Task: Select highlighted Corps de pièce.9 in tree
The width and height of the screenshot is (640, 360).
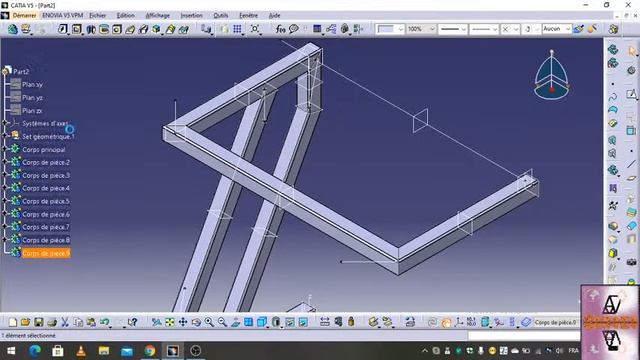Action: pos(46,253)
